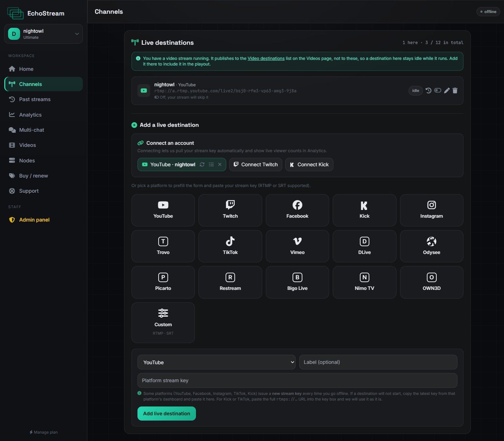Screen dimensions: 504x441
Task: Pick the DLive platform tile
Action: 364,246
